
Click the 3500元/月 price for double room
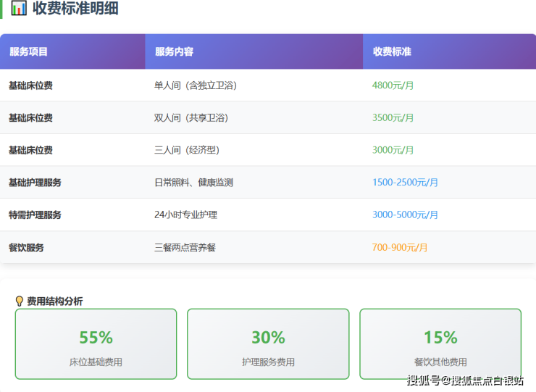[x=393, y=118]
